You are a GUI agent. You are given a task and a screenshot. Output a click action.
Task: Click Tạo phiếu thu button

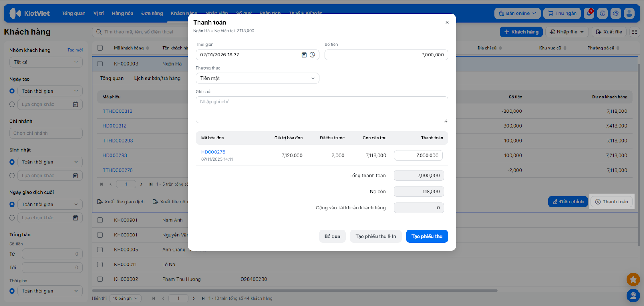pyautogui.click(x=427, y=236)
